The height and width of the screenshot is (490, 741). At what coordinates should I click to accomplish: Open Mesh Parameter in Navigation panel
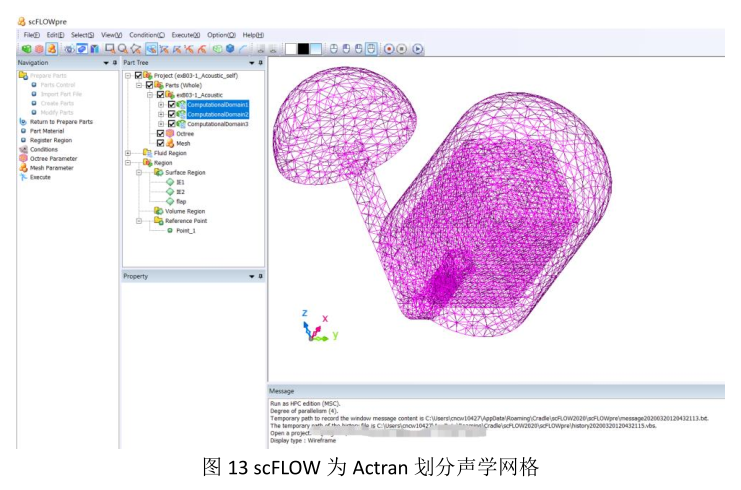click(52, 168)
